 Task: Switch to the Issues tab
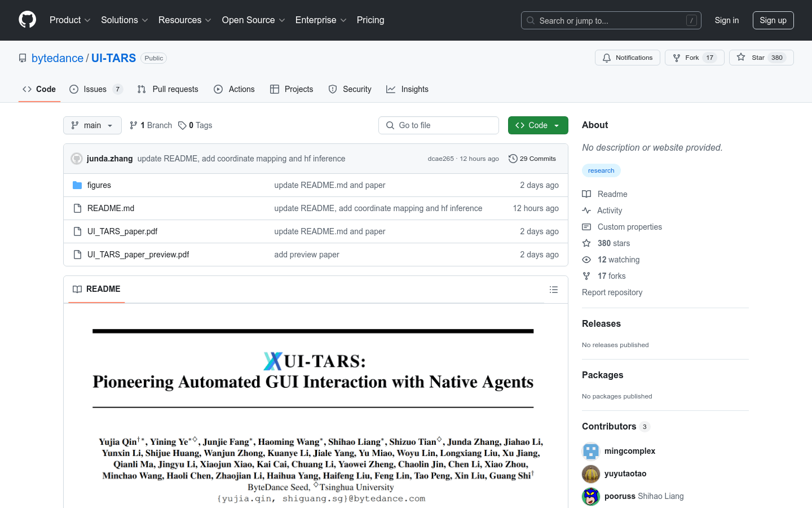click(95, 89)
